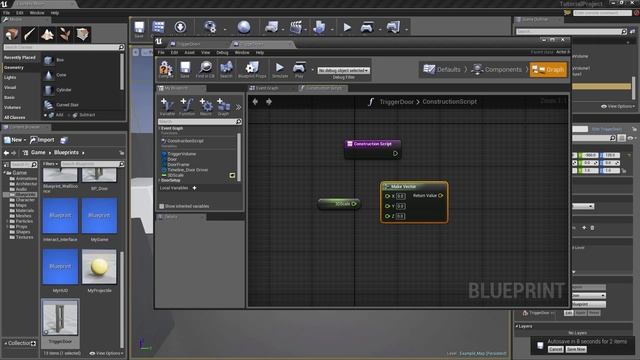Click Save Now in autosave notification
This screenshot has width=640, height=360.
(x=576, y=349)
